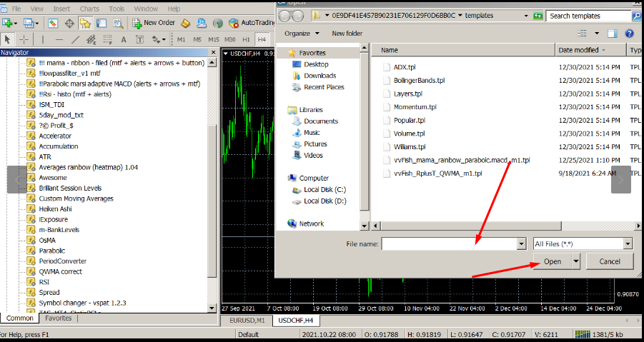This screenshot has width=644, height=342.
Task: Toggle the Navigator window icon
Action: coord(85,23)
